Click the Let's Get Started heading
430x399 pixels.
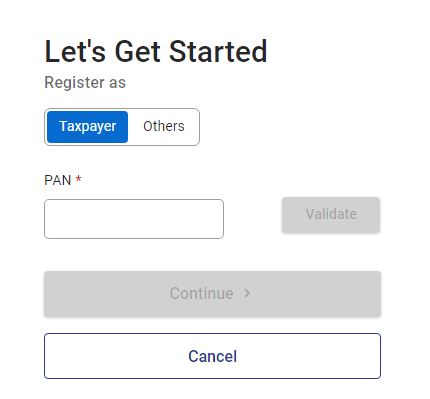(156, 51)
